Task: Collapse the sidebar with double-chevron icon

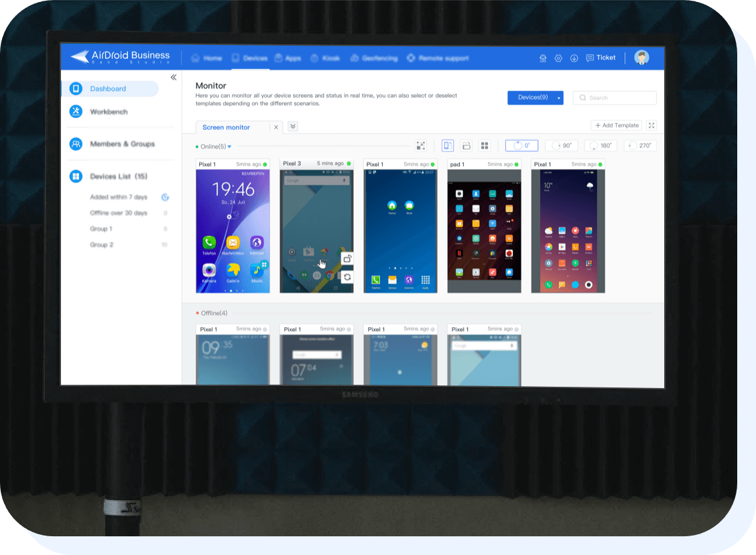Action: click(x=174, y=77)
